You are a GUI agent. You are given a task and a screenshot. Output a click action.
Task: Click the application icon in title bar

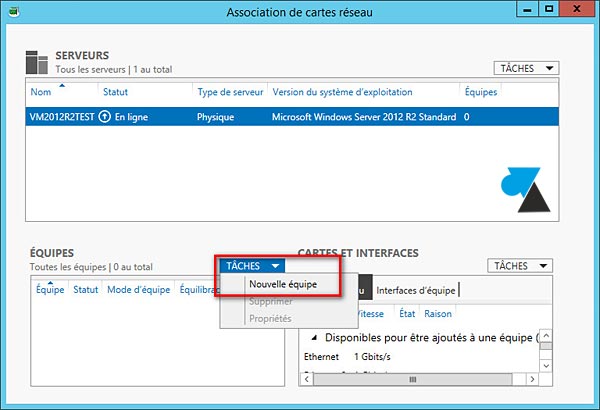coord(14,11)
